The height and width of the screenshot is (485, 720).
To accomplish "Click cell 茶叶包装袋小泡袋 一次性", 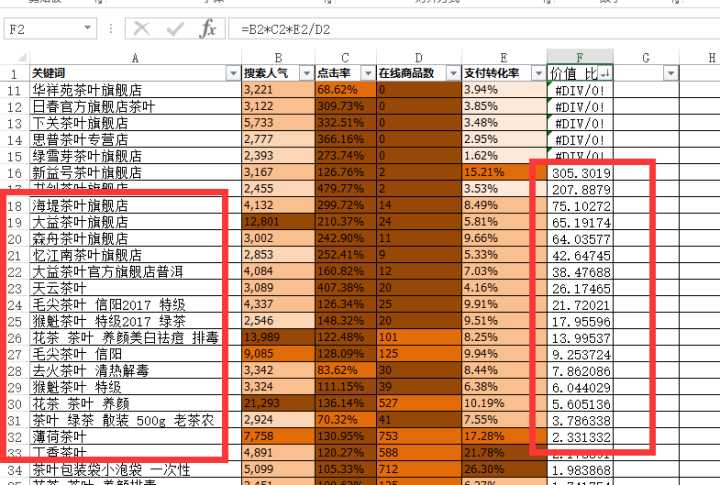I will pyautogui.click(x=135, y=470).
